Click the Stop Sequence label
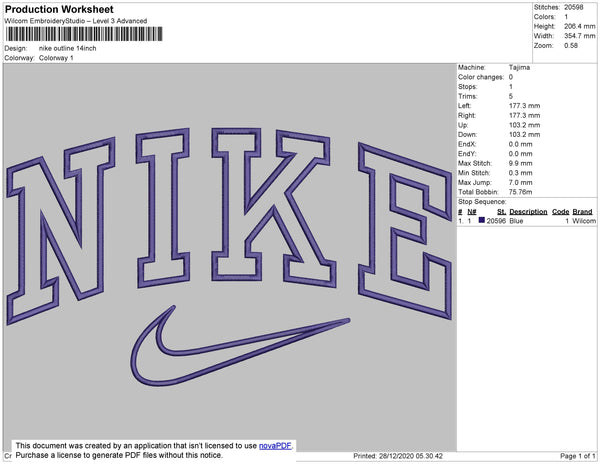This screenshot has height=464, width=600. (482, 202)
